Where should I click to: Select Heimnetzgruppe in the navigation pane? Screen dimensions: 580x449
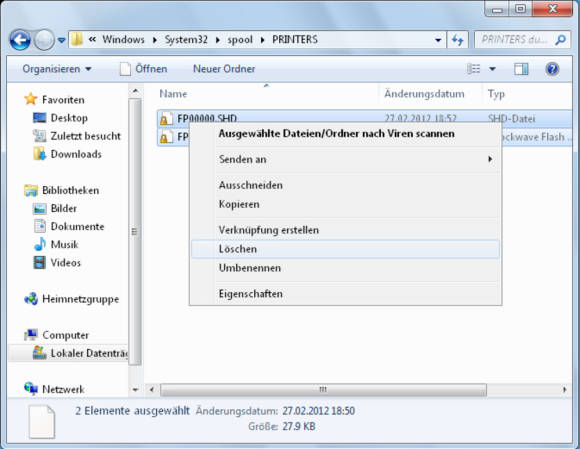(81, 299)
